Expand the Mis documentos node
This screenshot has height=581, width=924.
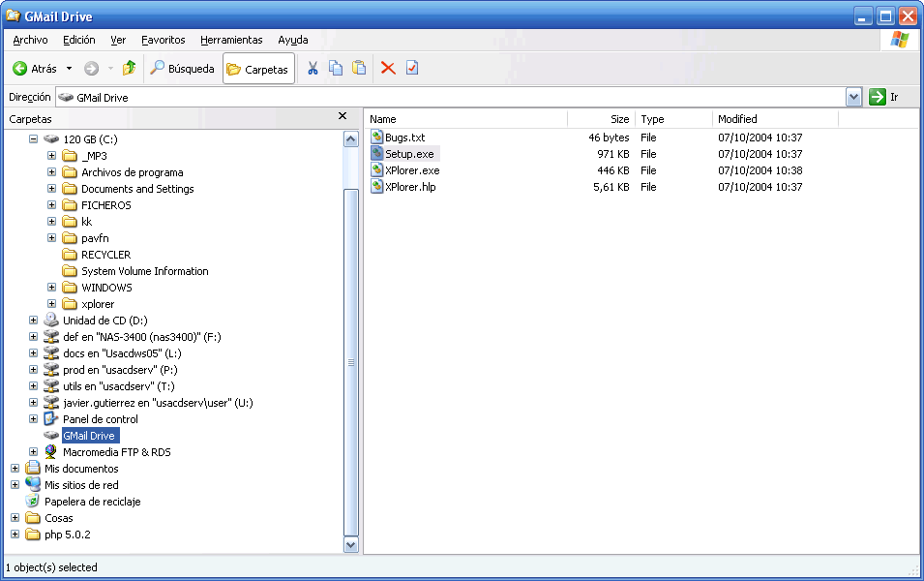tap(15, 469)
